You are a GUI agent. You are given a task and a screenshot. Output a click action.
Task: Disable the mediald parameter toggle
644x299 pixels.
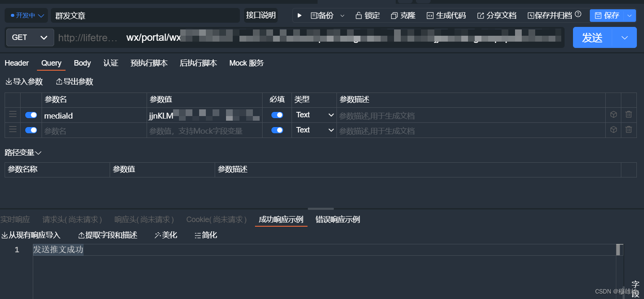click(x=31, y=114)
